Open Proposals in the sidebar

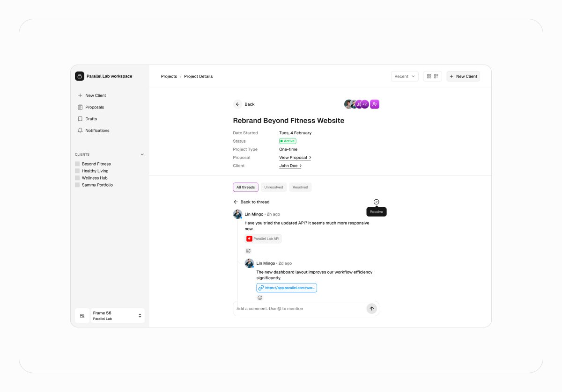coord(91,107)
